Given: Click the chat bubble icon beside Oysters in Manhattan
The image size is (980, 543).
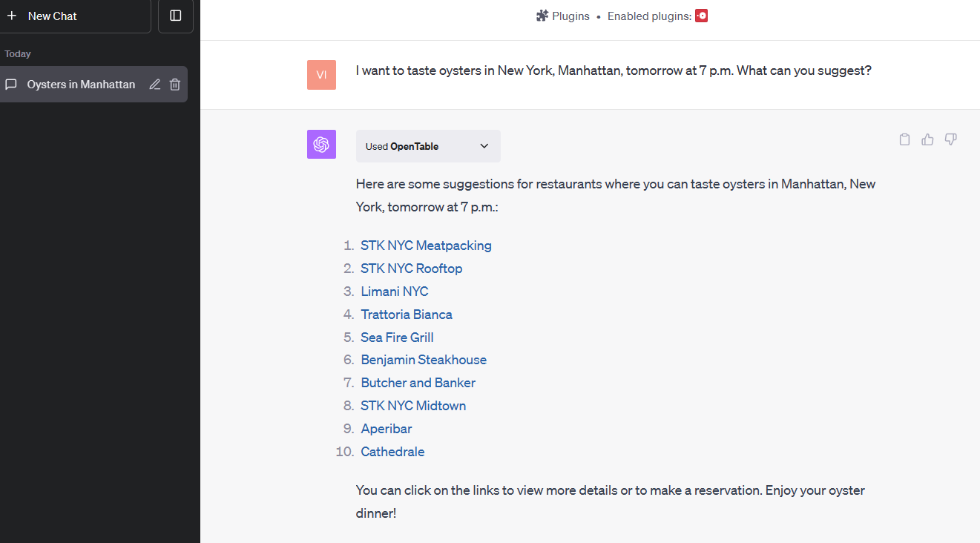Looking at the screenshot, I should tap(11, 85).
